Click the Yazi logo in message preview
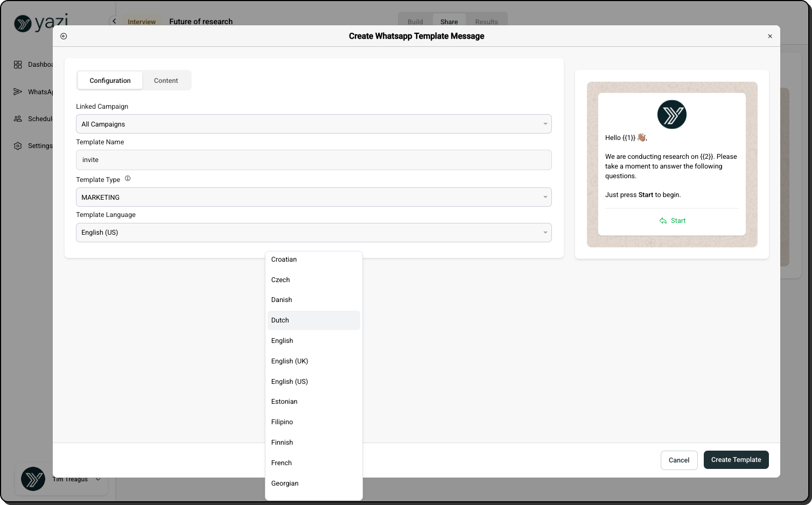Screen dimensions: 812x505 (x=671, y=115)
